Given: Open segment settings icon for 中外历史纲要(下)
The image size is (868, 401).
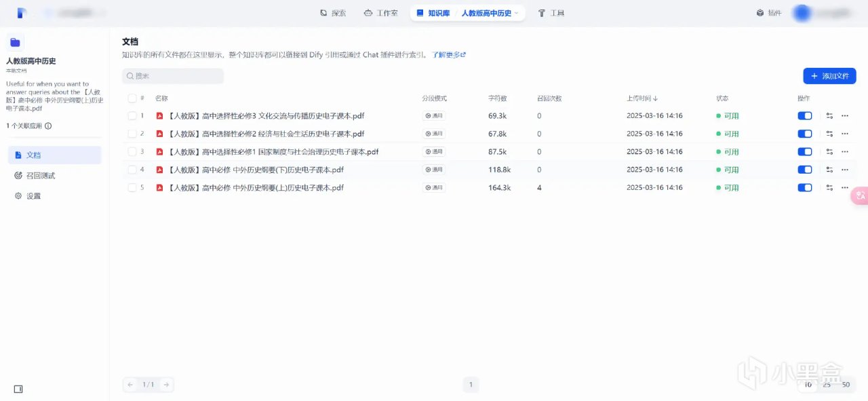Looking at the screenshot, I should (829, 170).
